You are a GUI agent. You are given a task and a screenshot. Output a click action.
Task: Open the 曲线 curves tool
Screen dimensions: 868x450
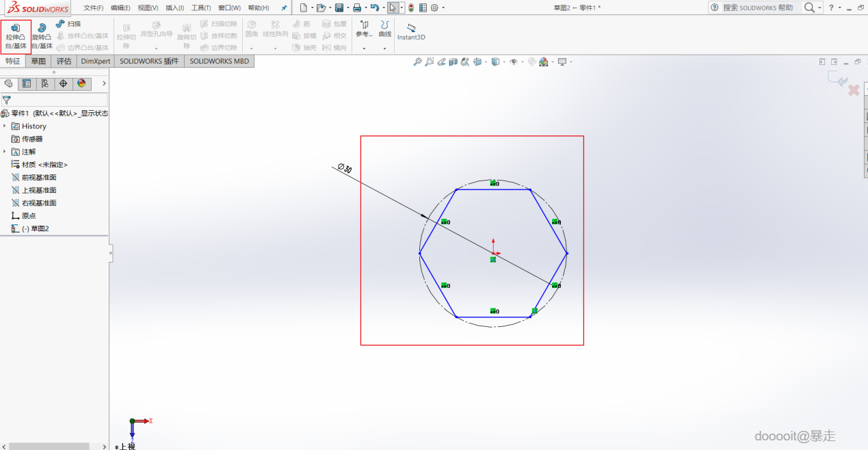click(385, 29)
